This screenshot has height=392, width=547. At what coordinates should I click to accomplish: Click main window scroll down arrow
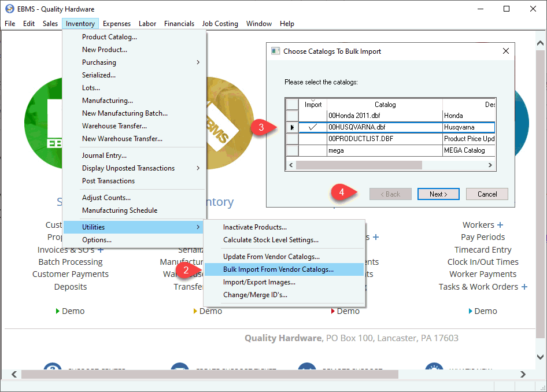541,357
